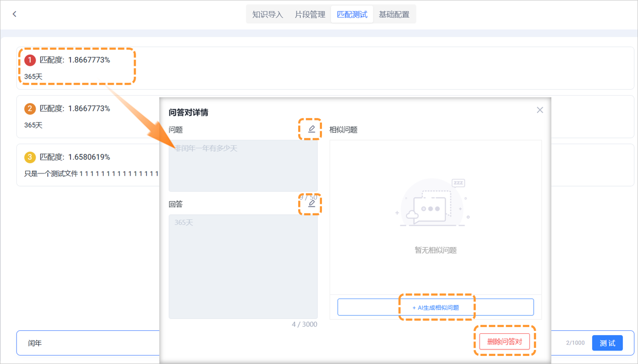
Task: Click the 回答 text area with 365天
Action: tap(243, 266)
